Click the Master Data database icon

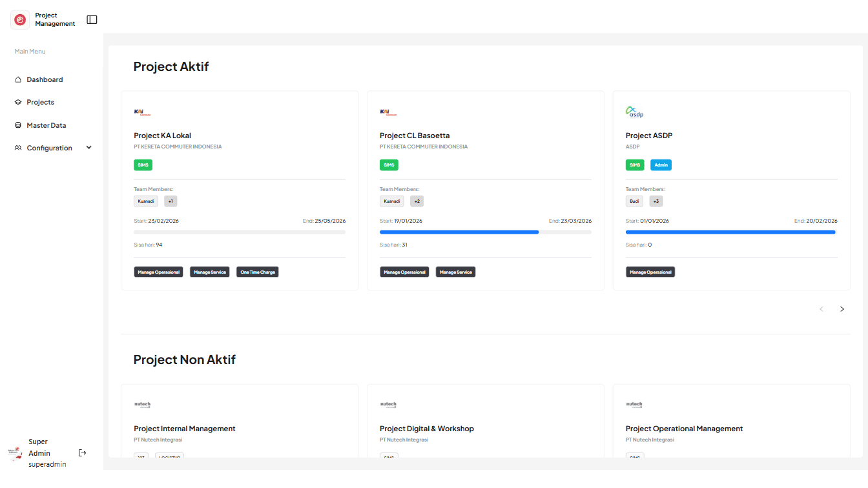pyautogui.click(x=18, y=125)
